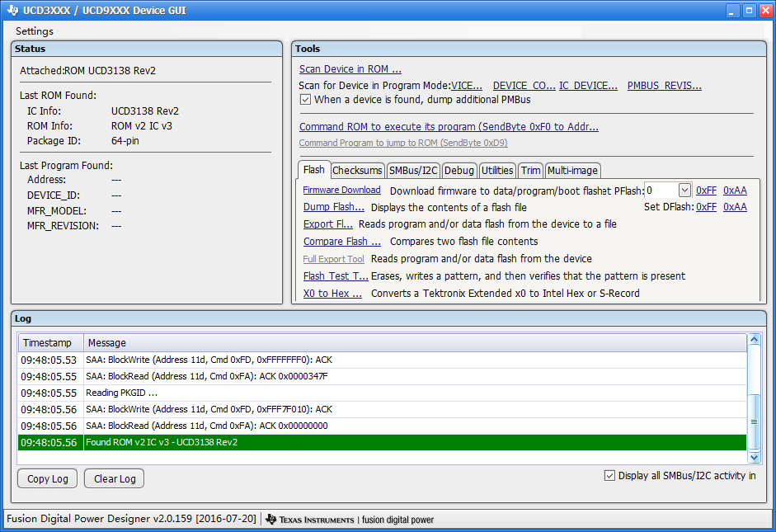Click 'Command Program to jump to ROM' link
The image size is (776, 532).
[403, 143]
